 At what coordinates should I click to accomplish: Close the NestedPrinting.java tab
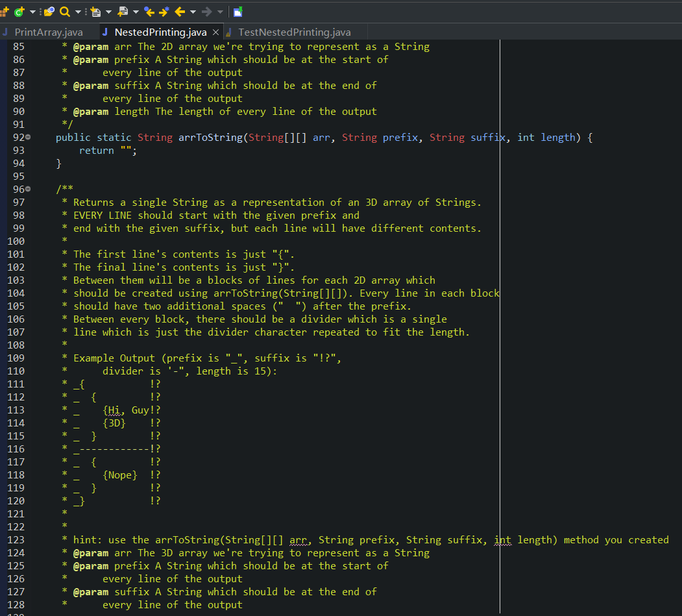click(x=215, y=31)
